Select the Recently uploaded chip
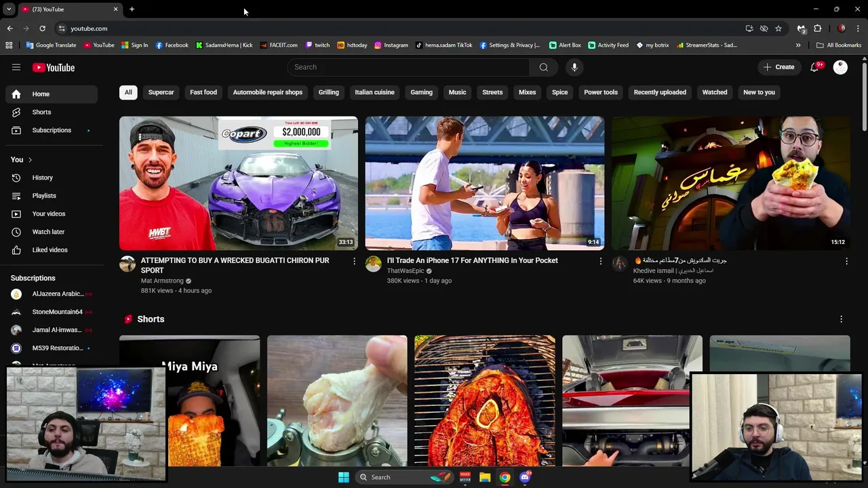This screenshot has height=488, width=868. click(x=660, y=92)
